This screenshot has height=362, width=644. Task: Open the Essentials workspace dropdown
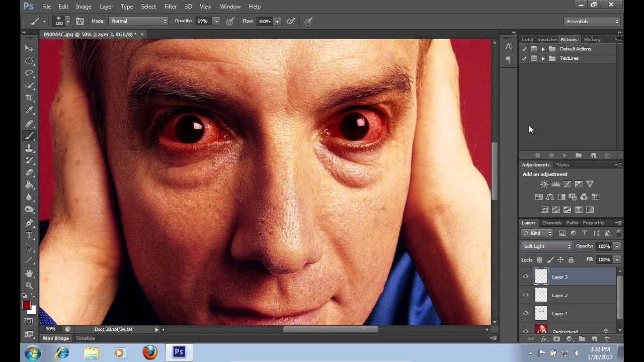coord(592,21)
